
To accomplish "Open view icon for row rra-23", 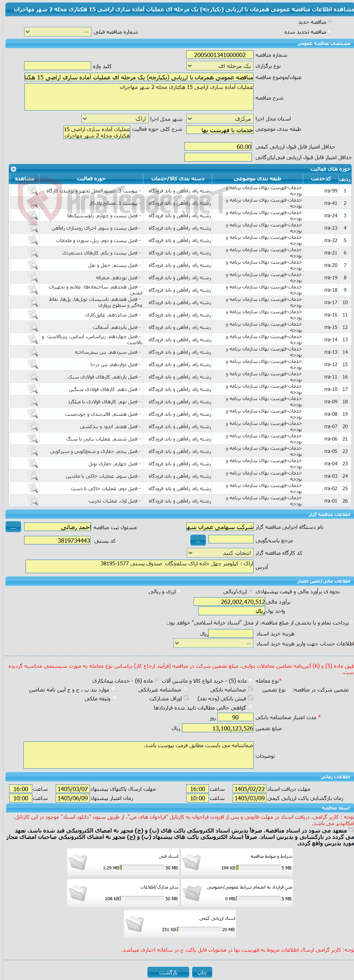I will coord(33,228).
